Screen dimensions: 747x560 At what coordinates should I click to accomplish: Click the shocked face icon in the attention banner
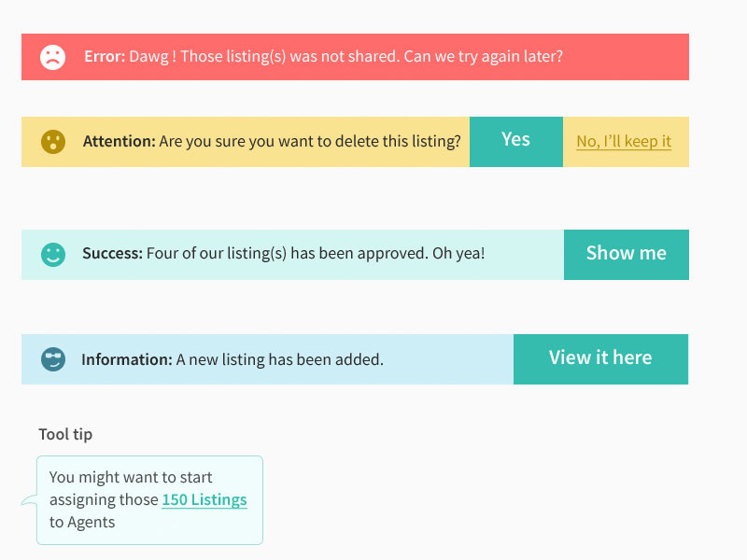click(52, 142)
